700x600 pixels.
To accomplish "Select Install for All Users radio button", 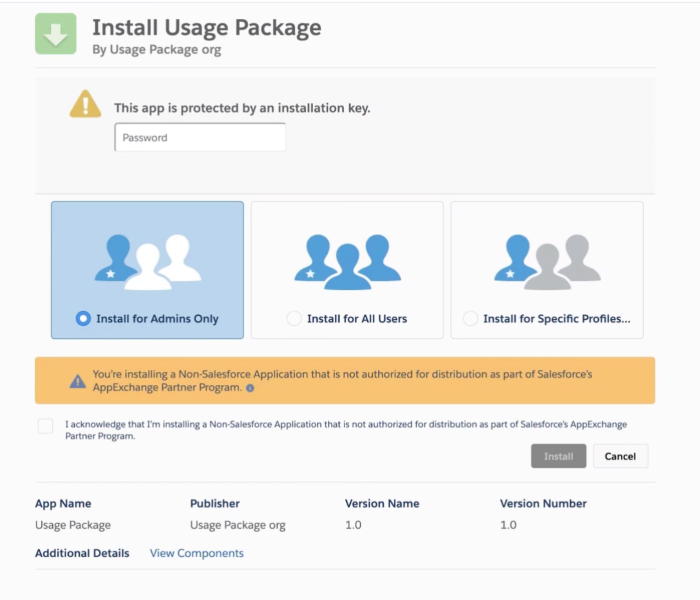I will point(294,318).
